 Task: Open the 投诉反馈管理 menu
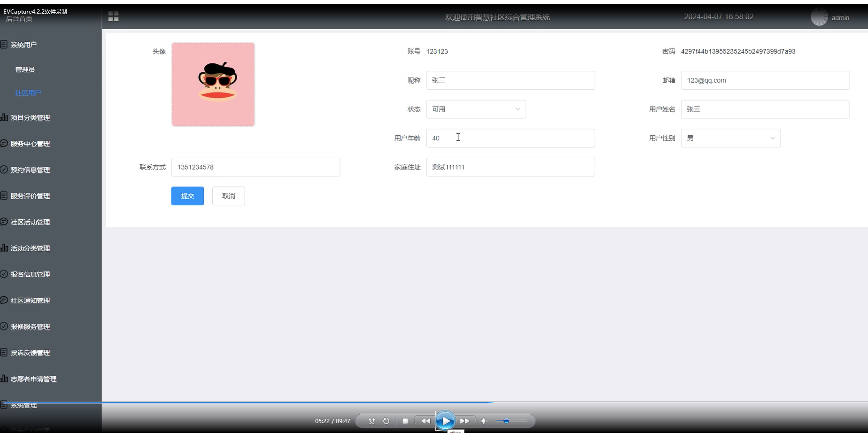point(30,353)
